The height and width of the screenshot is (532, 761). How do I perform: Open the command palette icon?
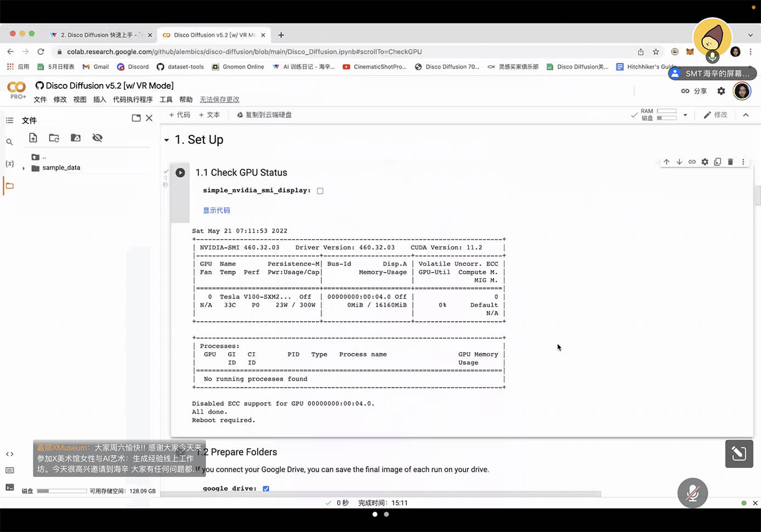(9, 471)
